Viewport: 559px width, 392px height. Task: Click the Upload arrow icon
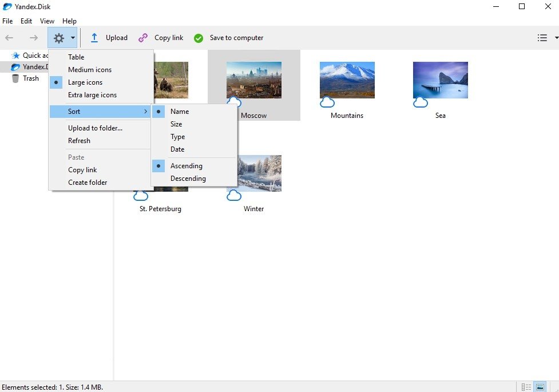coord(95,38)
